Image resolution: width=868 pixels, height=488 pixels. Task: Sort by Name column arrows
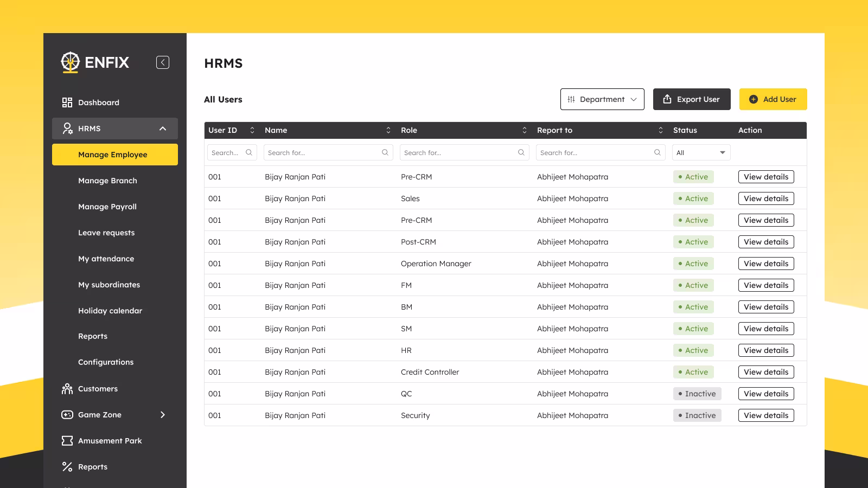(388, 130)
